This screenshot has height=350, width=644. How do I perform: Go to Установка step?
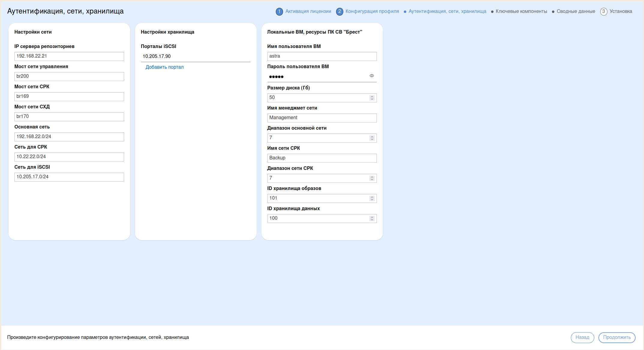point(621,11)
